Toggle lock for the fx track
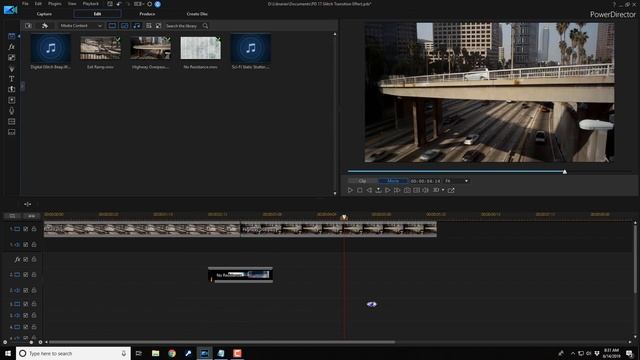Image resolution: width=640 pixels, height=360 pixels. 34,259
